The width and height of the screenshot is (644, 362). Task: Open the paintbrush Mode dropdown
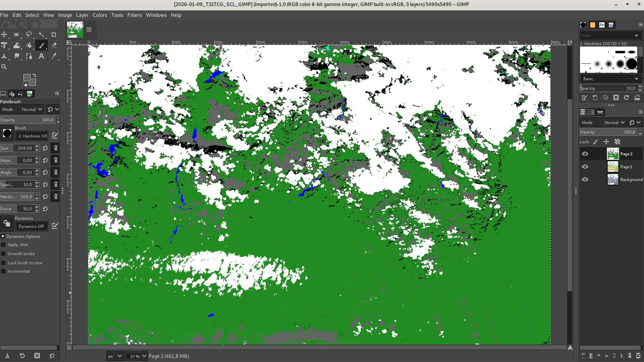click(22, 109)
